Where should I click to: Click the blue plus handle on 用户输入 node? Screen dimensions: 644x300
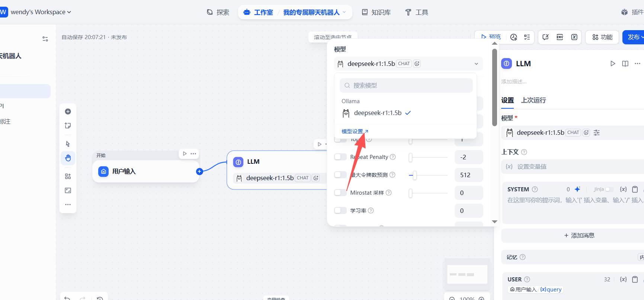tap(199, 172)
